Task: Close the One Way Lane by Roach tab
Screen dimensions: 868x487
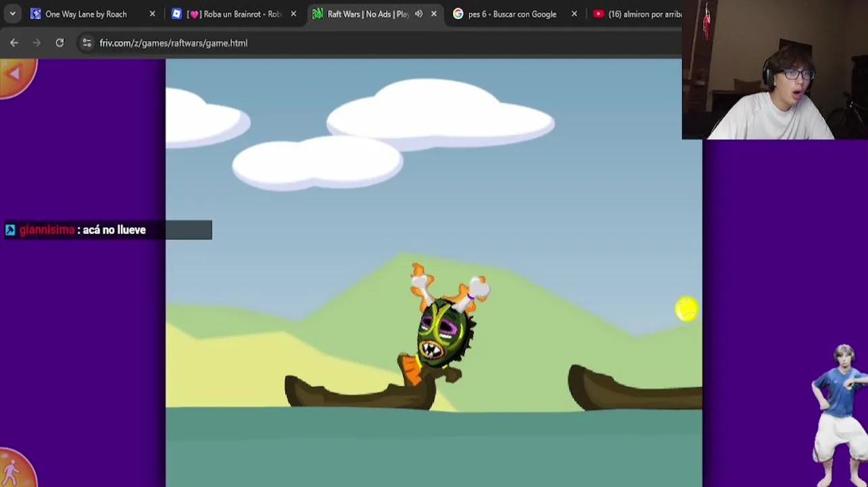Action: pyautogui.click(x=152, y=14)
